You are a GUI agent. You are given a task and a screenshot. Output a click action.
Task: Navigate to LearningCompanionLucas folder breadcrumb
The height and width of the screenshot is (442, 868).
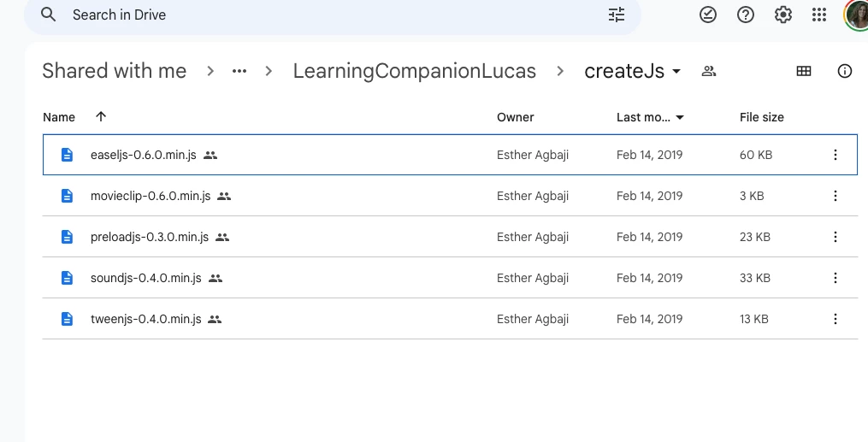414,71
